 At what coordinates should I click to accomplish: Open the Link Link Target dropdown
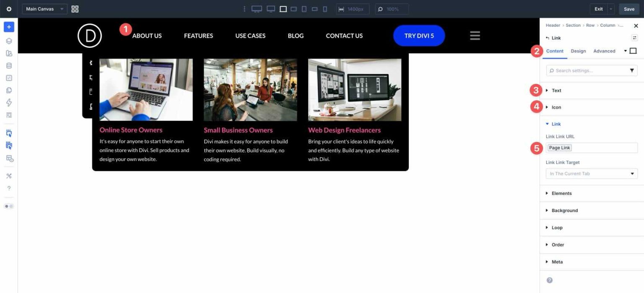click(x=592, y=174)
